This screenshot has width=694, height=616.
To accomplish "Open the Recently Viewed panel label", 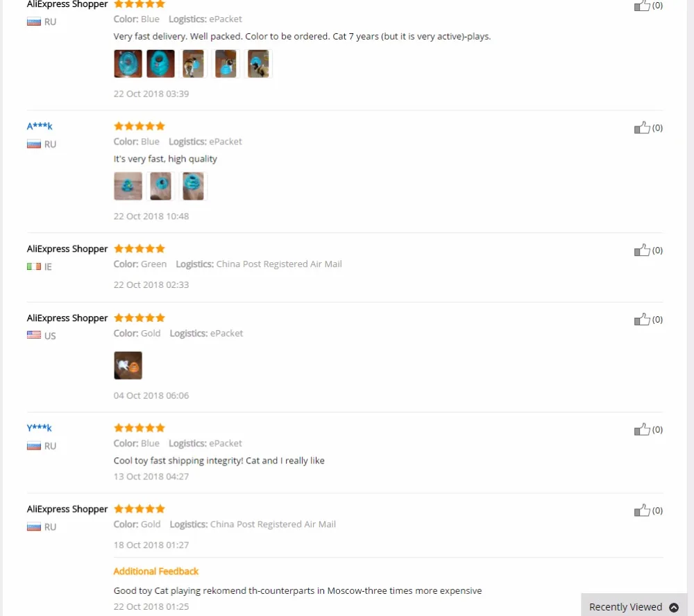I will click(x=625, y=607).
